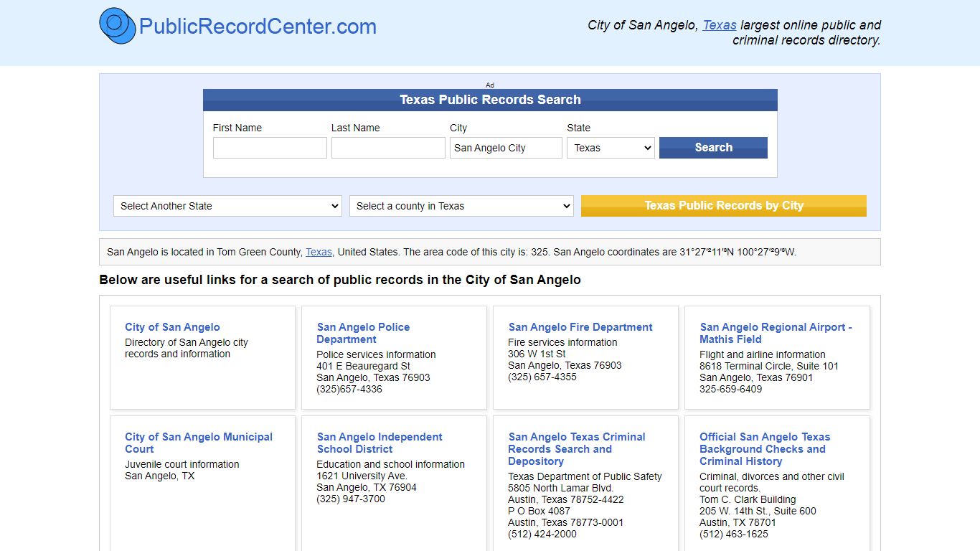
Task: Focus the Last Name input field
Action: (x=388, y=148)
